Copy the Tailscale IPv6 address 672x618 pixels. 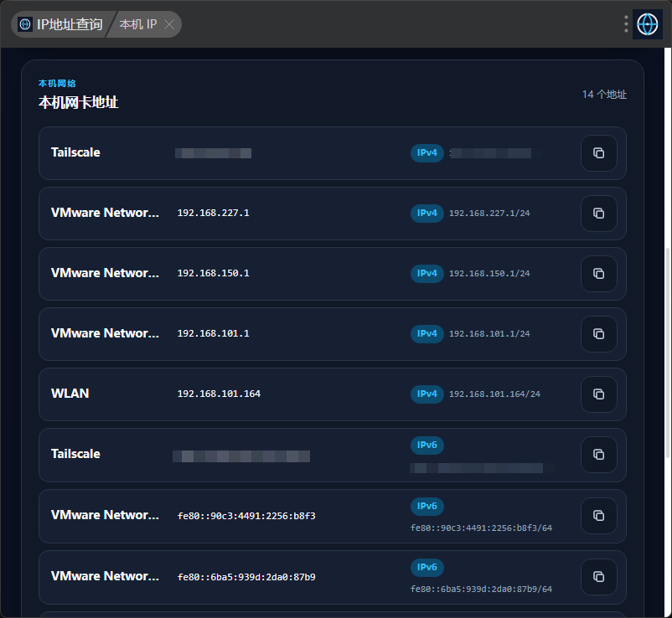[x=599, y=455]
